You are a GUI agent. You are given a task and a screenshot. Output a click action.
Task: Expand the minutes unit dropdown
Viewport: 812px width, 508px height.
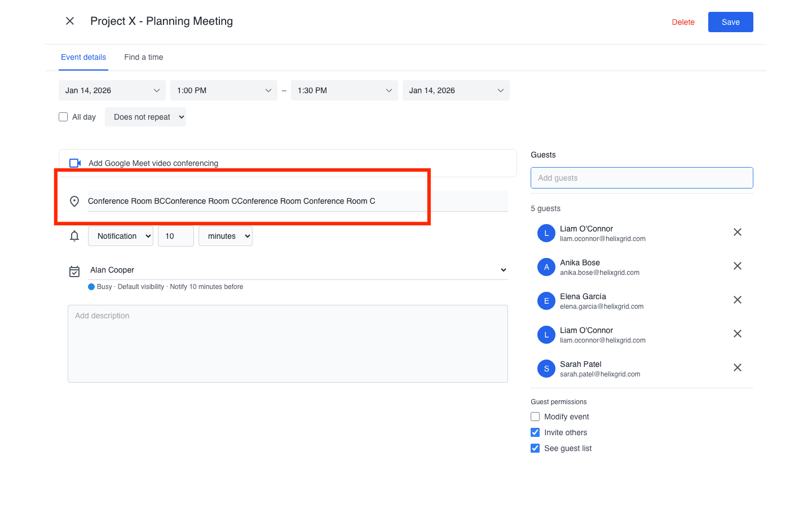[226, 236]
